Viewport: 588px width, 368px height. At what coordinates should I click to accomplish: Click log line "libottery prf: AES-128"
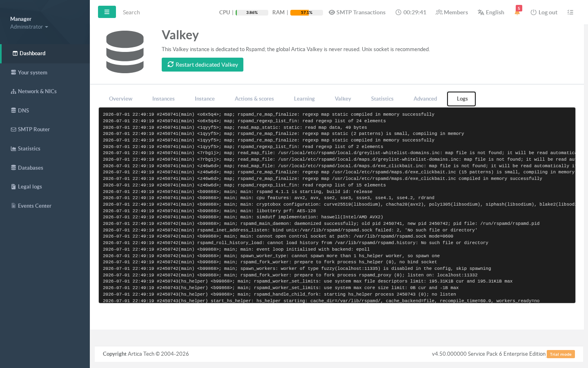tap(209, 211)
